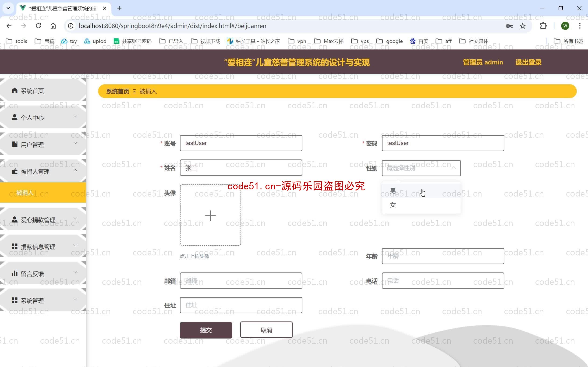Submit the form with 提交 button
The height and width of the screenshot is (367, 588).
pos(206,330)
